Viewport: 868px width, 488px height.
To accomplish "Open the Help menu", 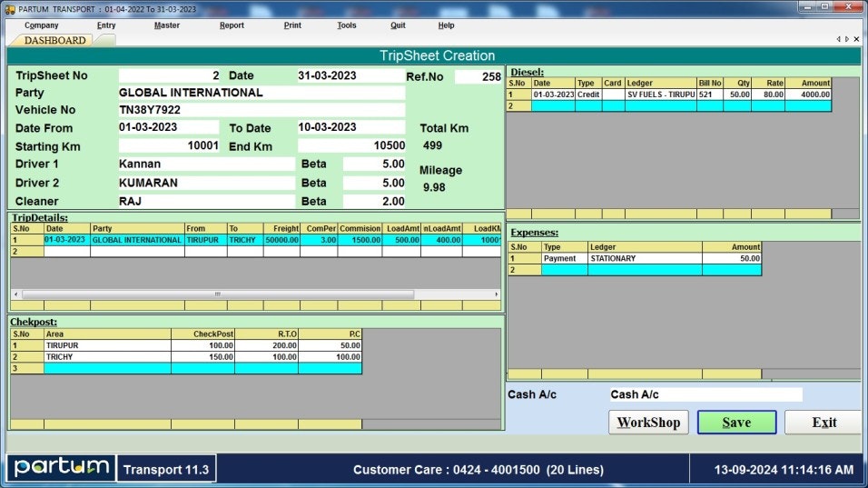I will tap(446, 25).
